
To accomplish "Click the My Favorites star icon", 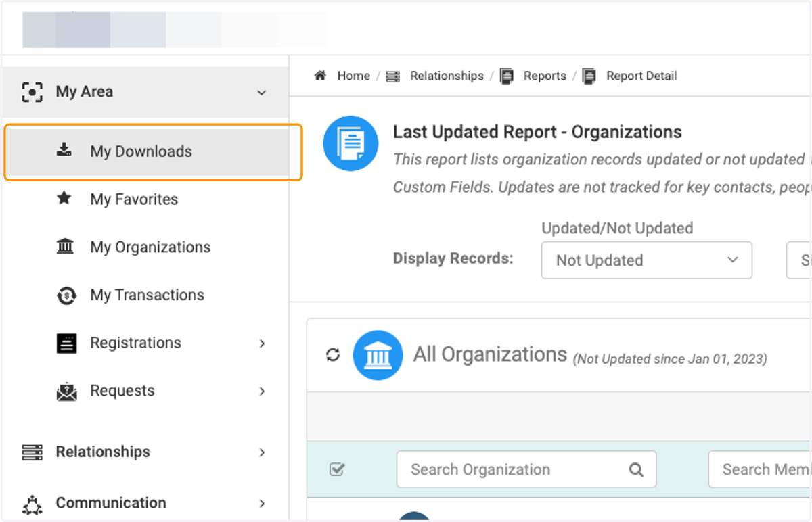I will [x=64, y=198].
